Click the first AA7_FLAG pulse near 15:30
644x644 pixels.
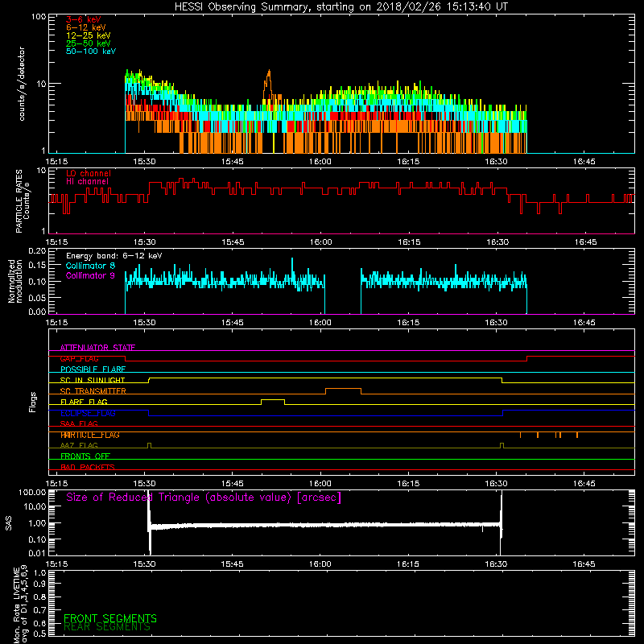(x=149, y=445)
